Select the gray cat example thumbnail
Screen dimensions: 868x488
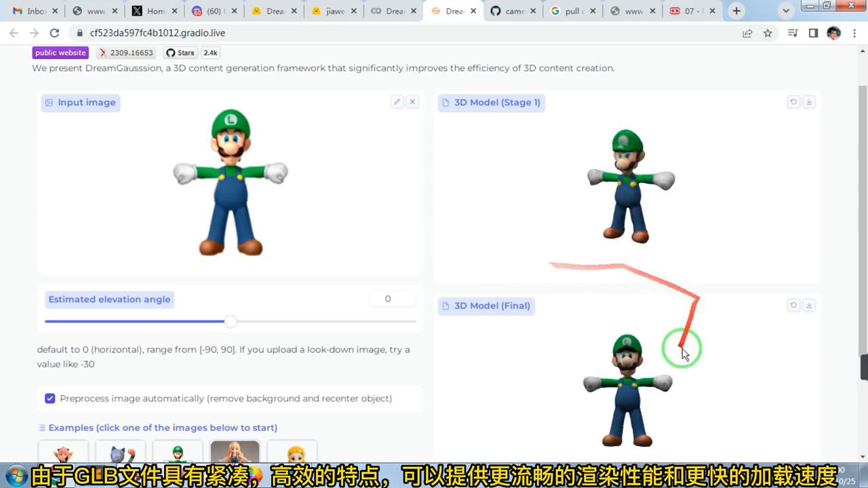pyautogui.click(x=120, y=452)
